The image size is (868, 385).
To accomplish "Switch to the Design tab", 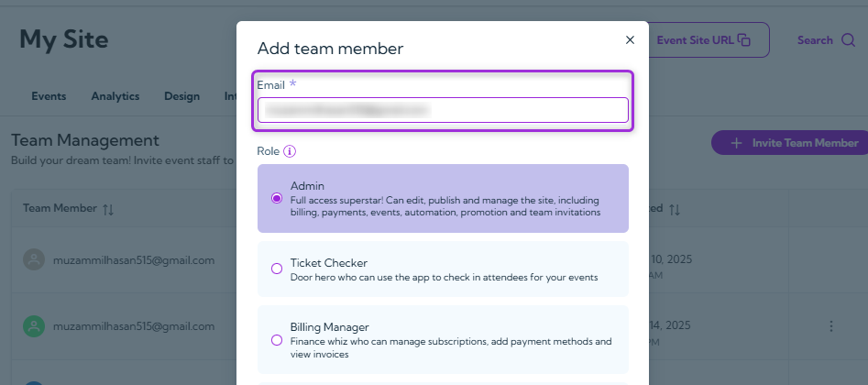I will pyautogui.click(x=182, y=96).
